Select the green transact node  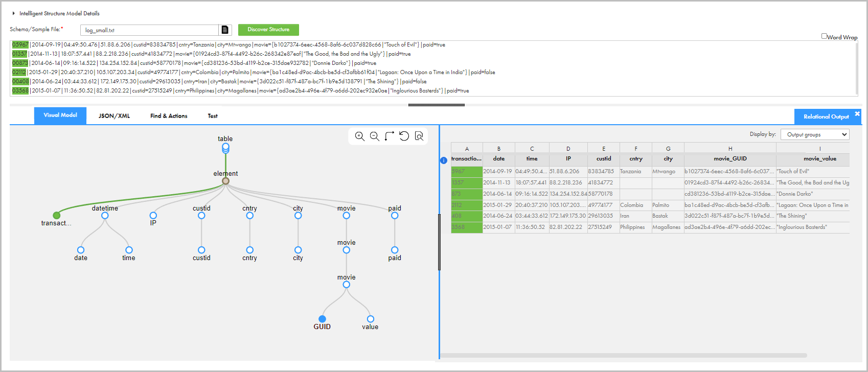tap(57, 216)
